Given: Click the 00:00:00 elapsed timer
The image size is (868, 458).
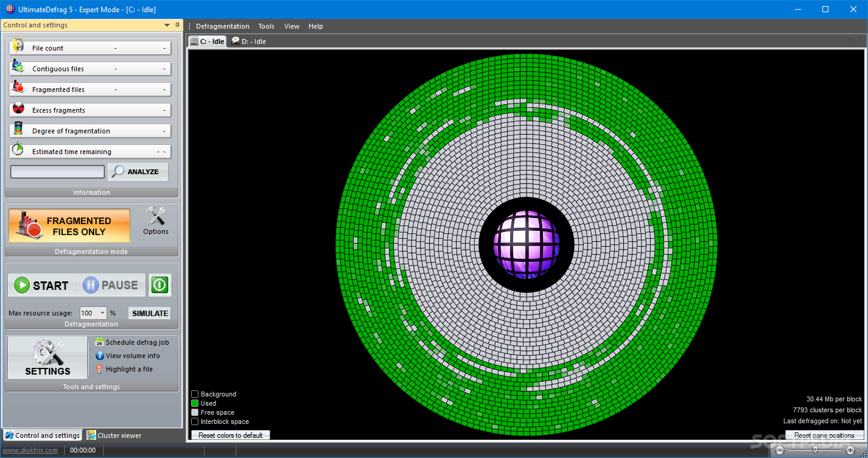Looking at the screenshot, I should 83,451.
